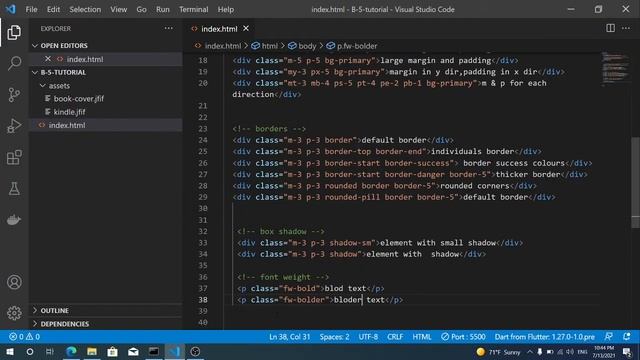Open Microsoft Store from taskbar
The width and height of the screenshot is (640, 360).
(113, 351)
